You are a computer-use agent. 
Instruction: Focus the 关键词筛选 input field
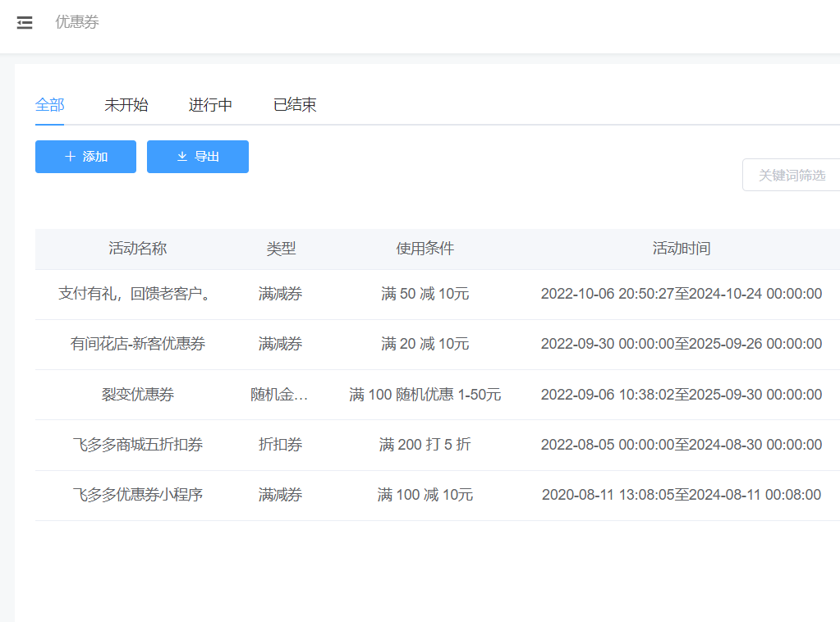point(792,175)
